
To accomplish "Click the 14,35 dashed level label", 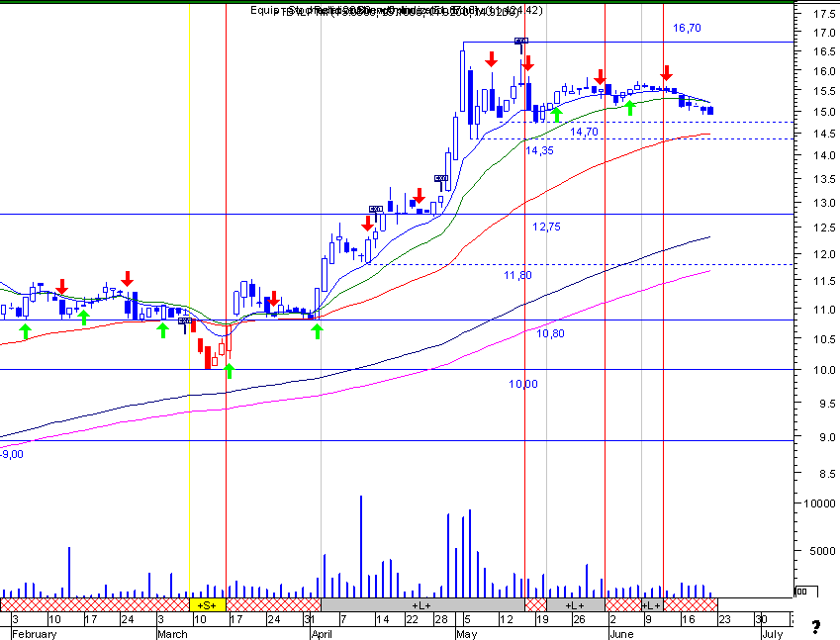I will [539, 150].
